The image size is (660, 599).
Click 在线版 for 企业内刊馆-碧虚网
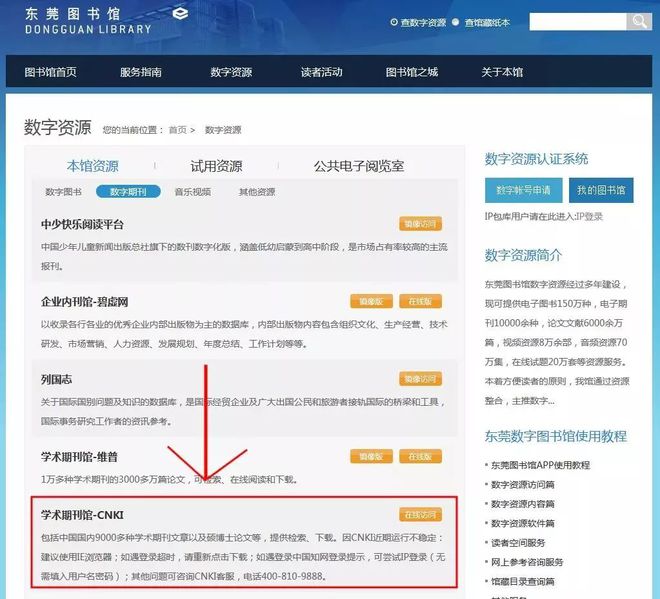(x=420, y=301)
